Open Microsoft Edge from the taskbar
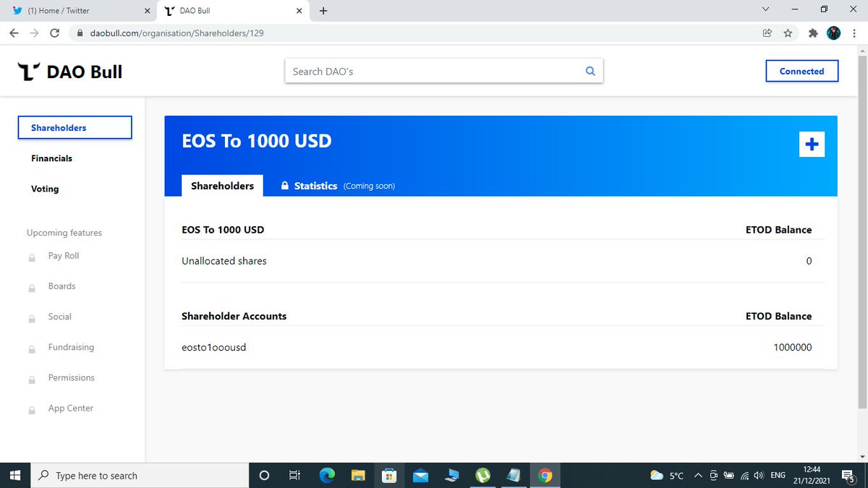Viewport: 868px width, 488px height. click(x=328, y=475)
